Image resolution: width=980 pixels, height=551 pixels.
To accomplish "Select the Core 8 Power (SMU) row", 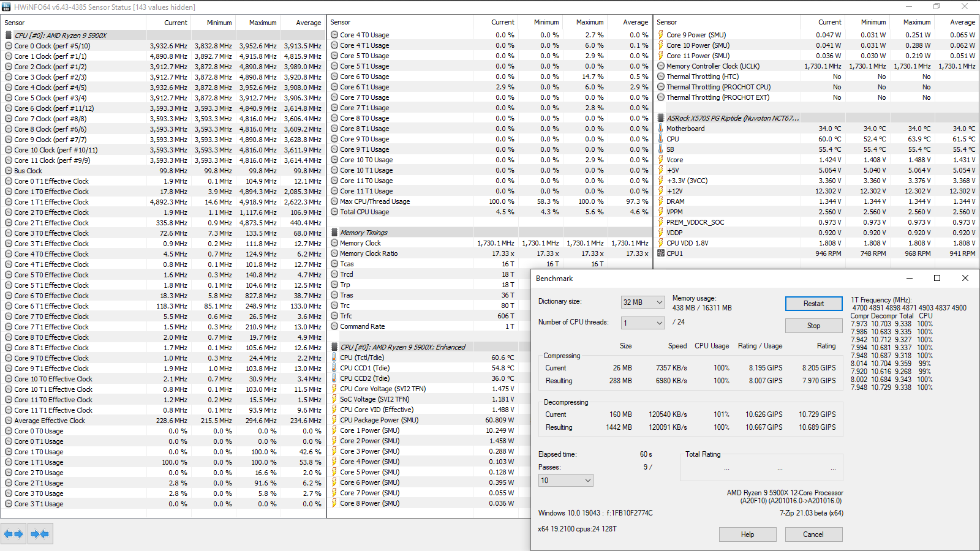I will click(430, 503).
